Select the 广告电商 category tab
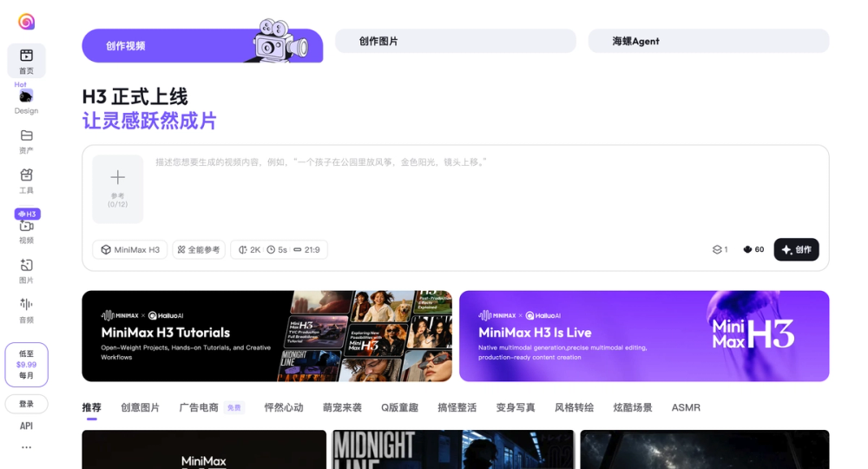This screenshot has width=868, height=469. pyautogui.click(x=199, y=407)
